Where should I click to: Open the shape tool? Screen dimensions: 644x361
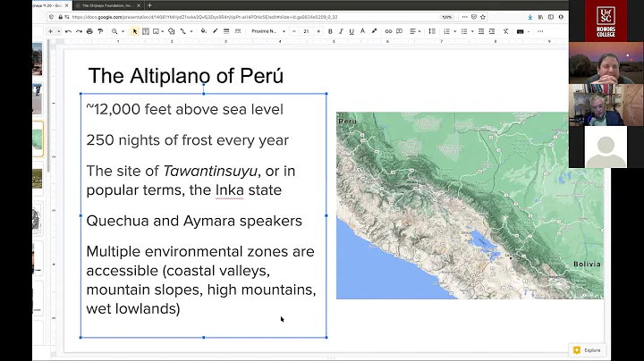(172, 31)
